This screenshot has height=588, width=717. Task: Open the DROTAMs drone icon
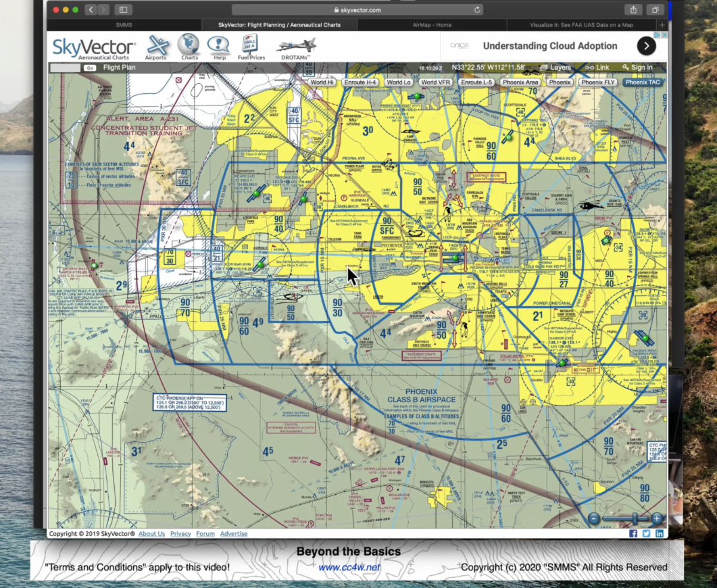(296, 47)
